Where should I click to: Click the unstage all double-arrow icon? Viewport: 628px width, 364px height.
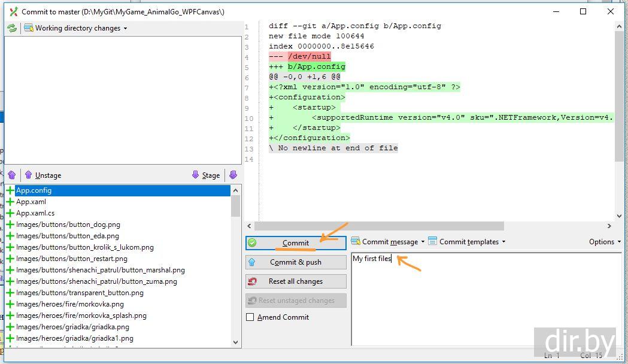point(11,175)
